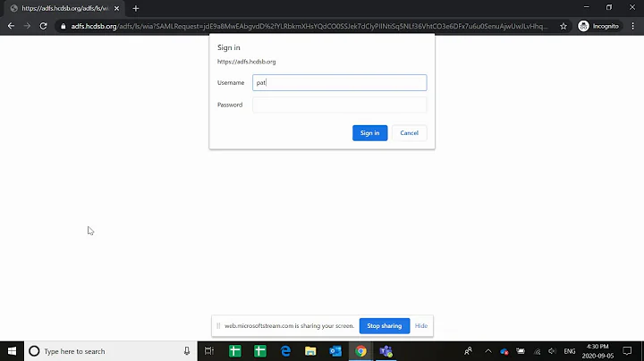Open the first green spreadsheet app icon
Image resolution: width=644 pixels, height=361 pixels.
click(x=235, y=351)
